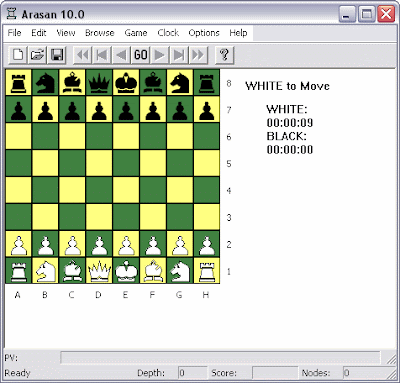Open the Game menu

coord(136,33)
